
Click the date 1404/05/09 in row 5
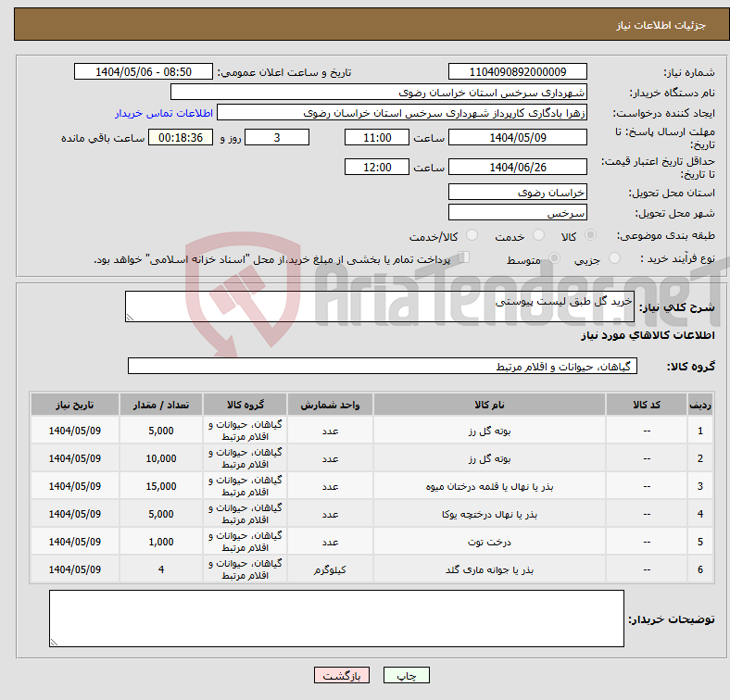click(75, 542)
